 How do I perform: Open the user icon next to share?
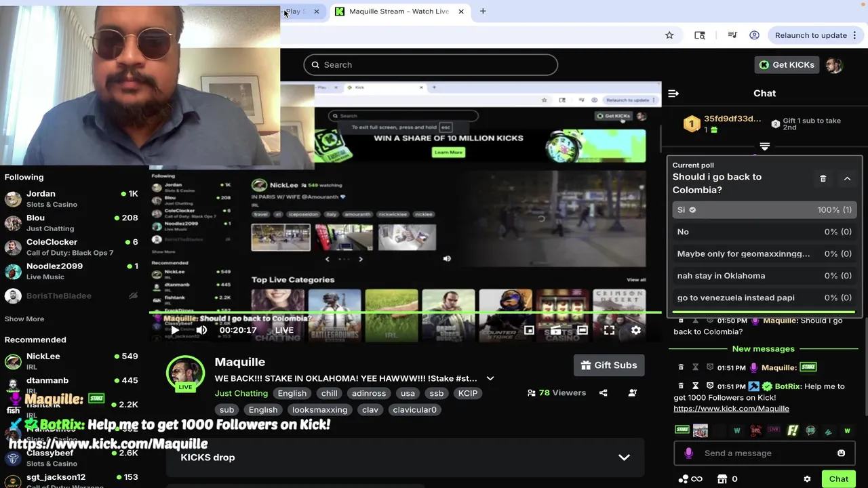click(x=632, y=393)
